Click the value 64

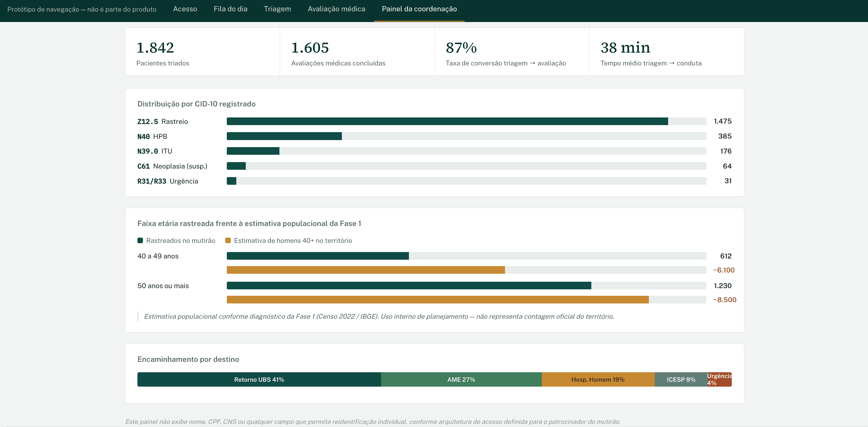click(x=727, y=166)
